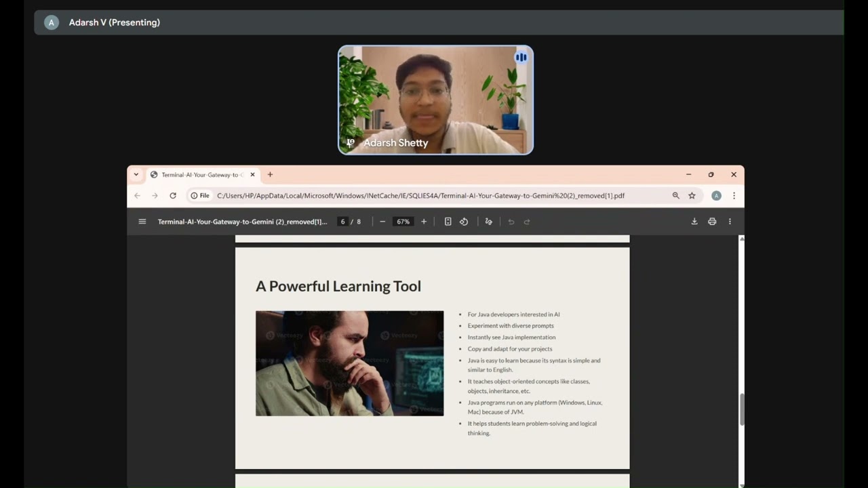868x488 pixels.
Task: Click the zoom out minus button
Action: (382, 222)
